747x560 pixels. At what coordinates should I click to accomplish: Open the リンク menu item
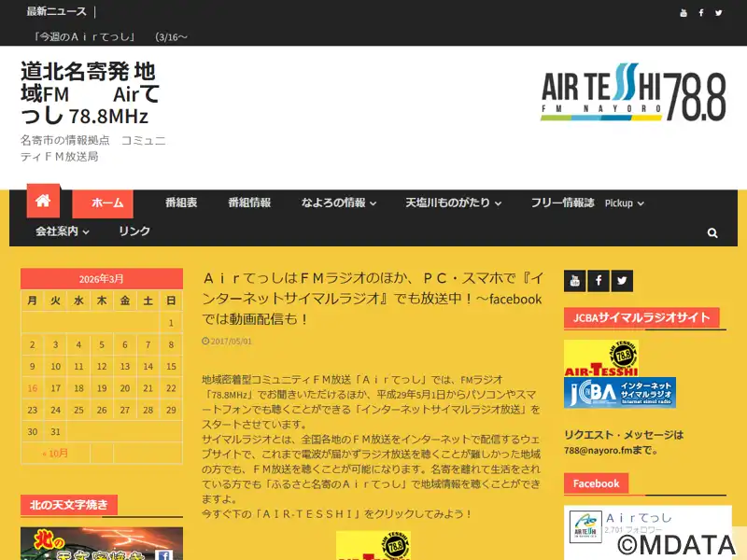pyautogui.click(x=134, y=231)
